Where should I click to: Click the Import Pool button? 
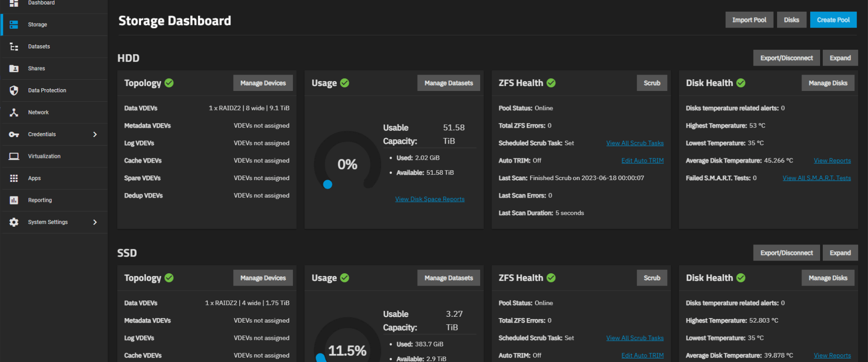pyautogui.click(x=749, y=20)
